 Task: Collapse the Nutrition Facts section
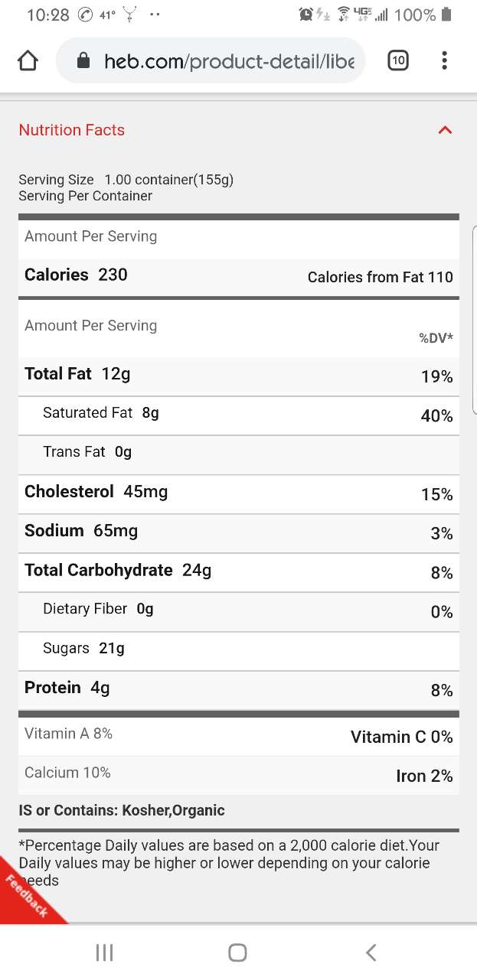point(445,130)
